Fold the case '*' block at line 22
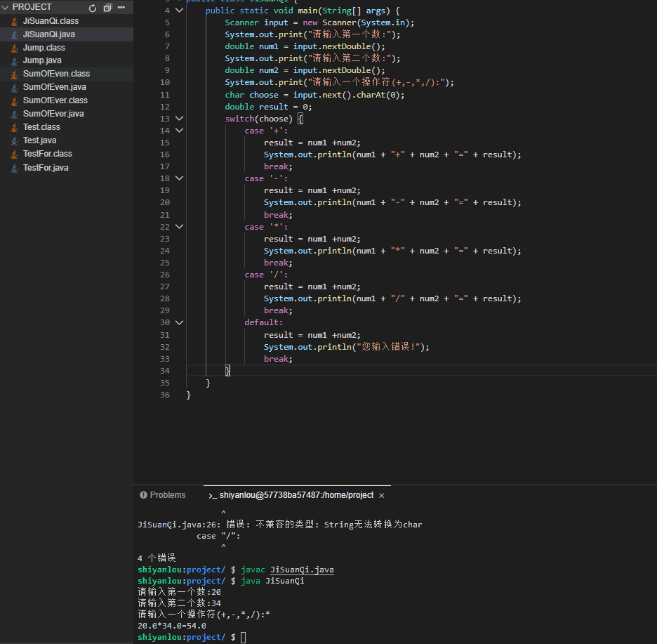This screenshot has height=644, width=657. 179,226
